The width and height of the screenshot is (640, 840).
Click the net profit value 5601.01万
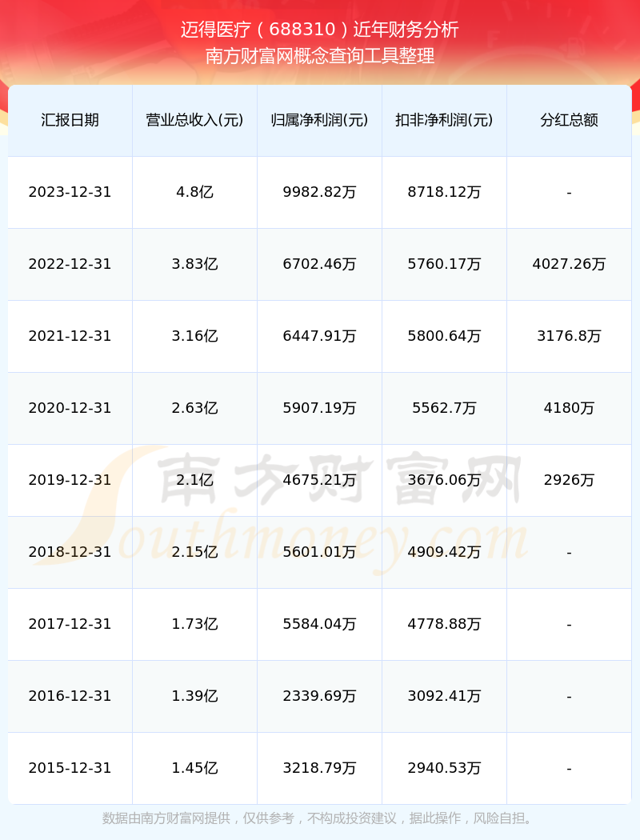click(x=320, y=552)
